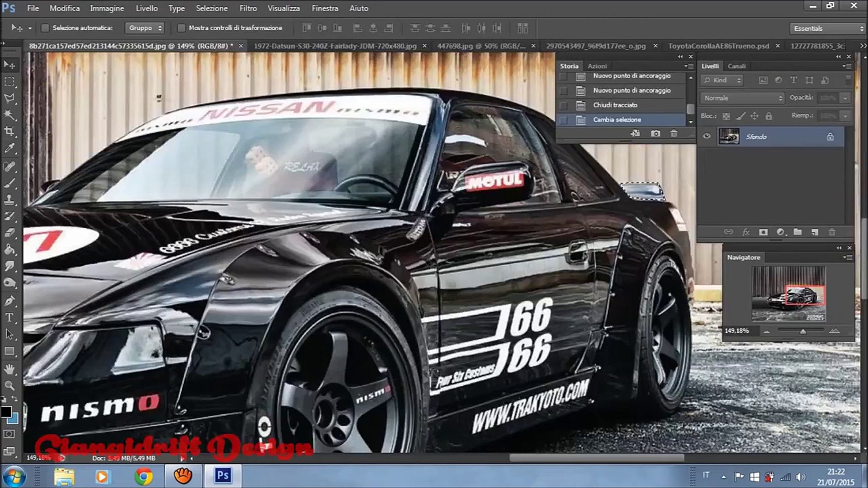Hide the Sfondo layer visibility eye

click(707, 136)
